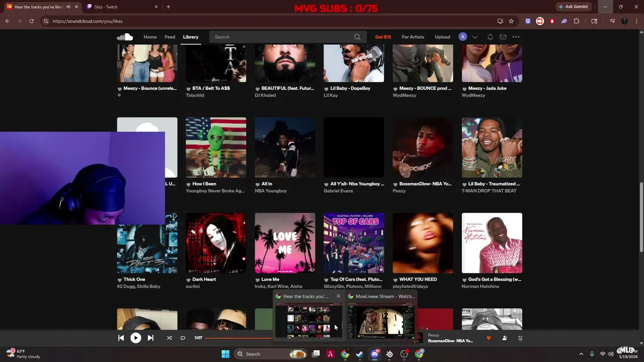This screenshot has height=362, width=644.
Task: Switch to the MoeLiveee Stream window preview
Action: (381, 315)
